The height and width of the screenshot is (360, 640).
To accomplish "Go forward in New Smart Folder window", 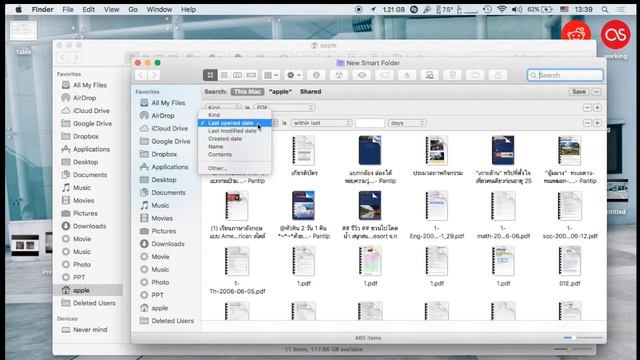I will pyautogui.click(x=154, y=75).
